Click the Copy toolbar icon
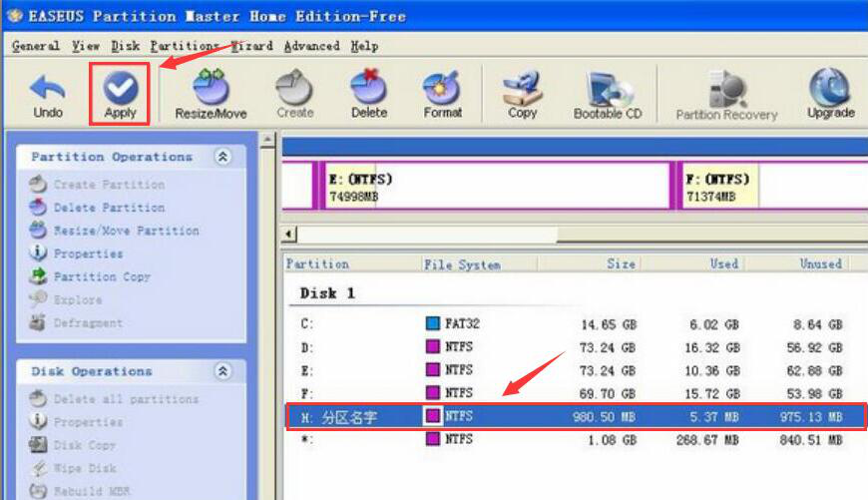The image size is (868, 500). pyautogui.click(x=523, y=95)
